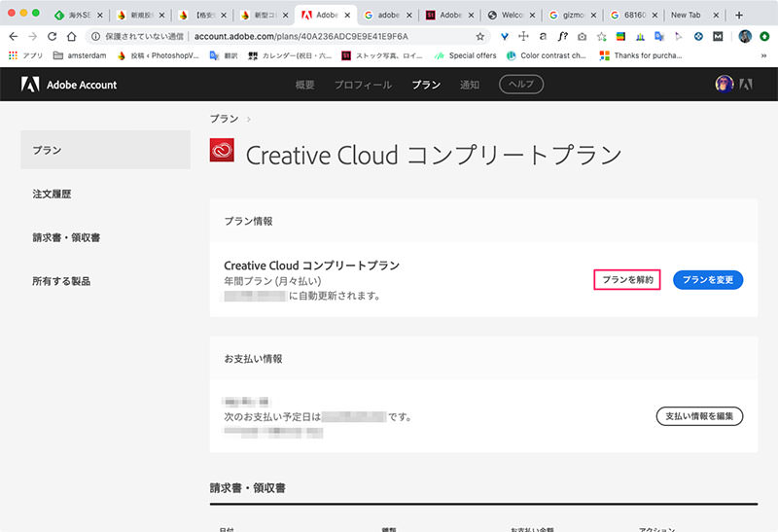Open the Chrome profile avatar

(x=745, y=36)
